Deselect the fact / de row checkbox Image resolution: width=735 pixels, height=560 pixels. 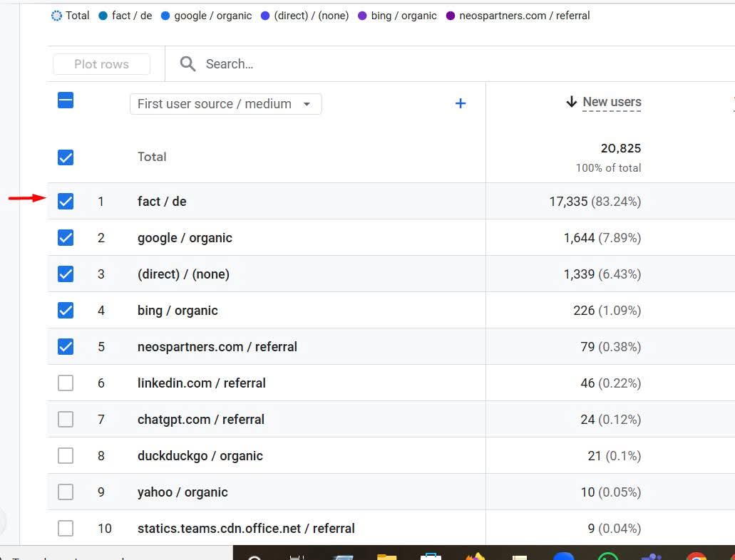point(65,201)
